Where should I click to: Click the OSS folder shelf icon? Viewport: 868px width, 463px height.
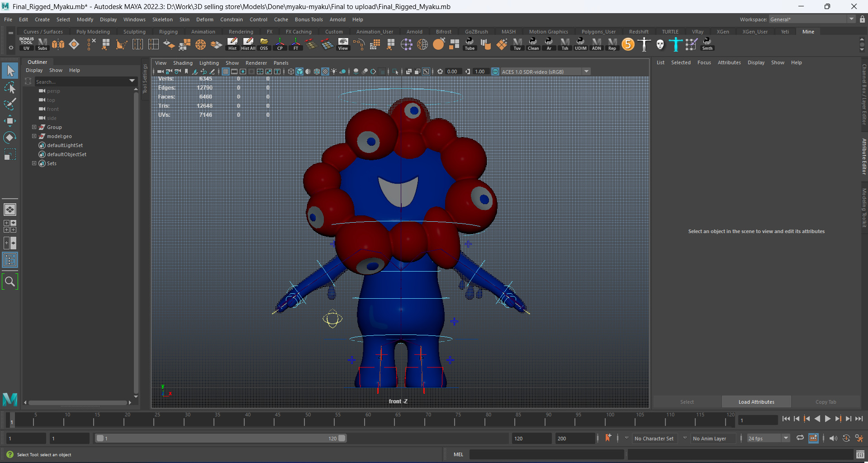pyautogui.click(x=264, y=44)
